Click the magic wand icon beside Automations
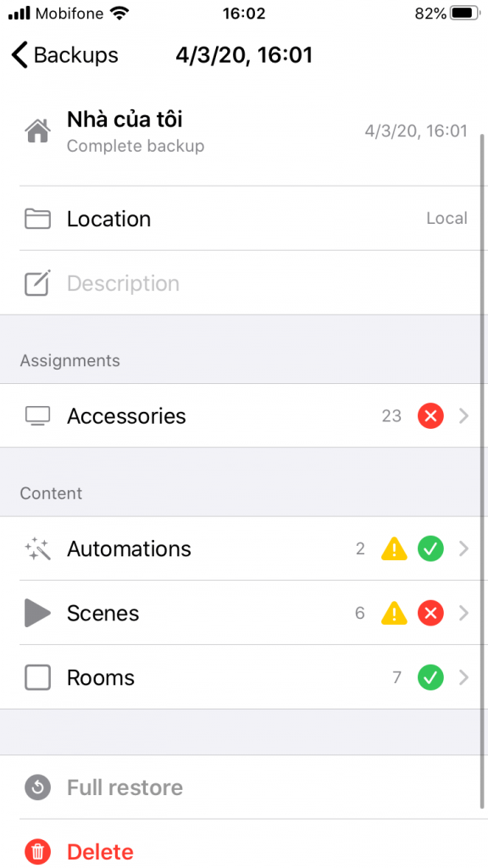488x868 pixels. (x=37, y=548)
